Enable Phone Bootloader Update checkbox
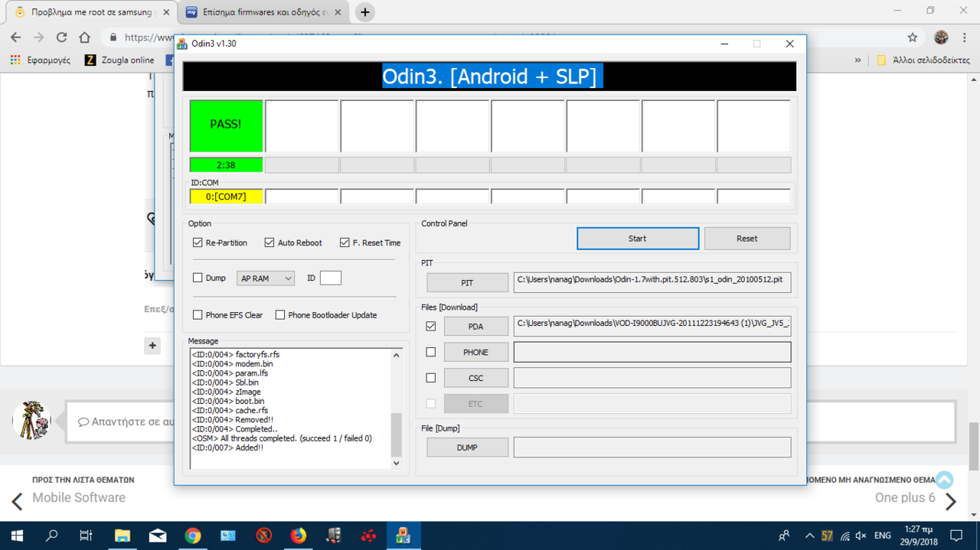 (280, 315)
